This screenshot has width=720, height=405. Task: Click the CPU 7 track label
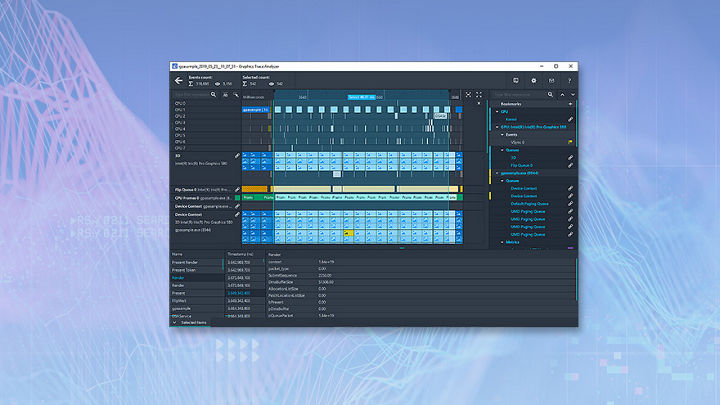180,148
